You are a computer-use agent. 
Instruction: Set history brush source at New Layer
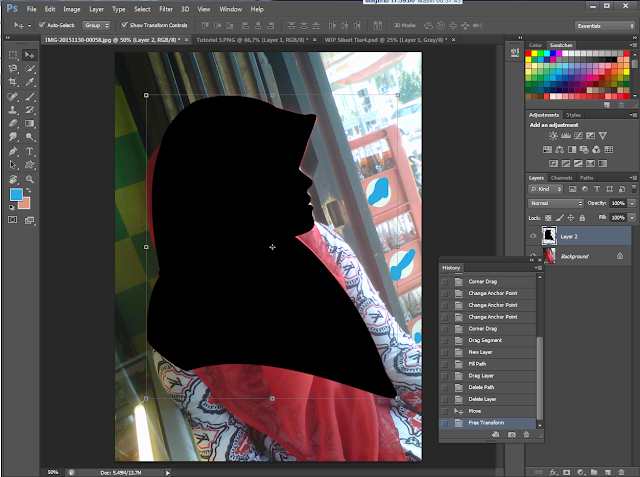pyautogui.click(x=445, y=352)
